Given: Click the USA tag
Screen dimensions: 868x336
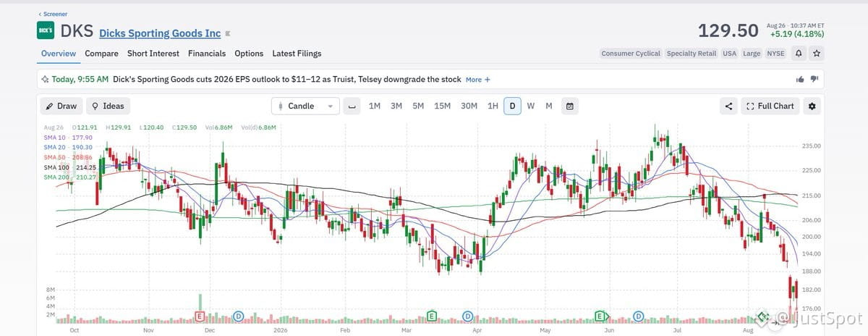Looking at the screenshot, I should [729, 54].
